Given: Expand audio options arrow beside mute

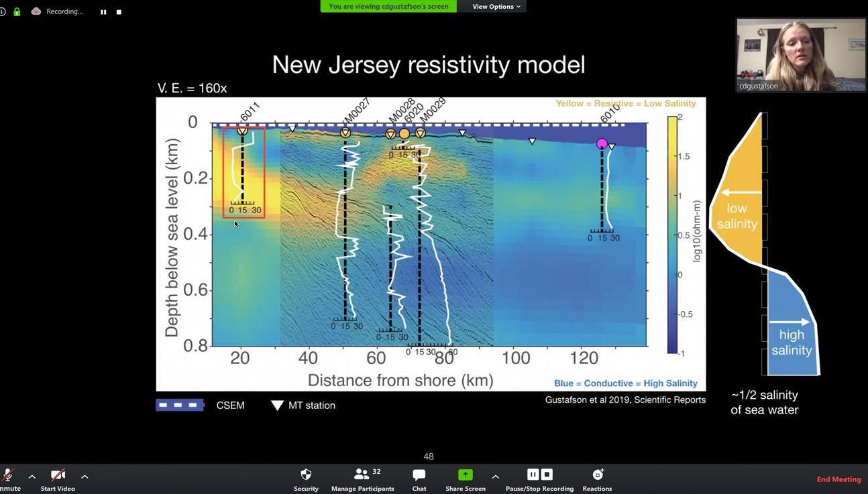Looking at the screenshot, I should point(32,477).
